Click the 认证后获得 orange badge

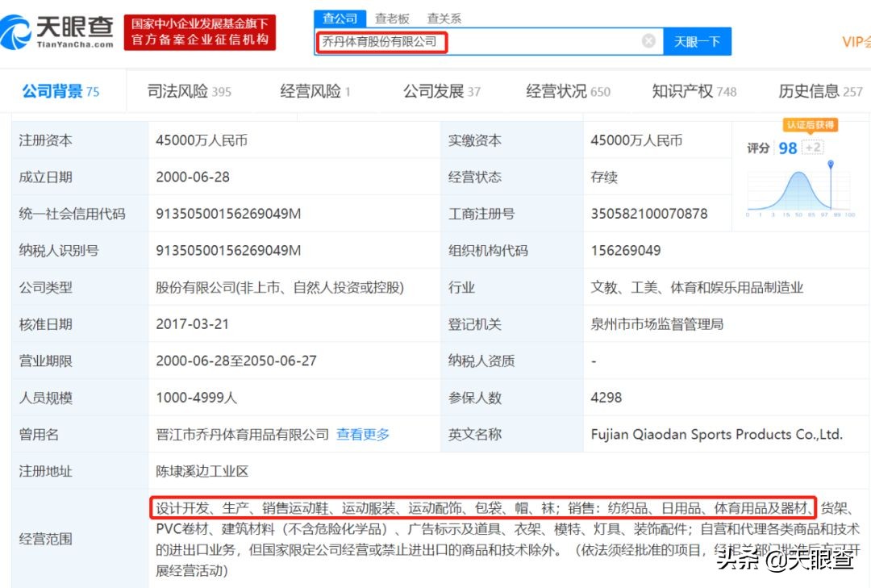pos(810,125)
